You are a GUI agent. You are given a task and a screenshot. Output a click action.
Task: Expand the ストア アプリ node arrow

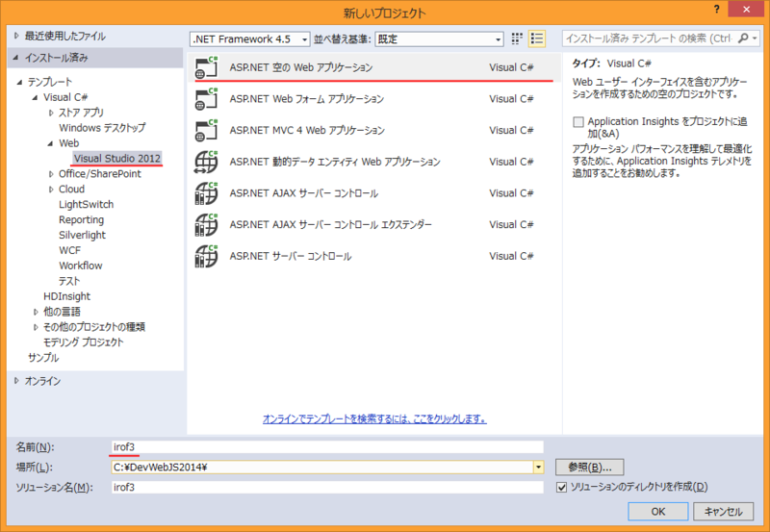coord(51,113)
